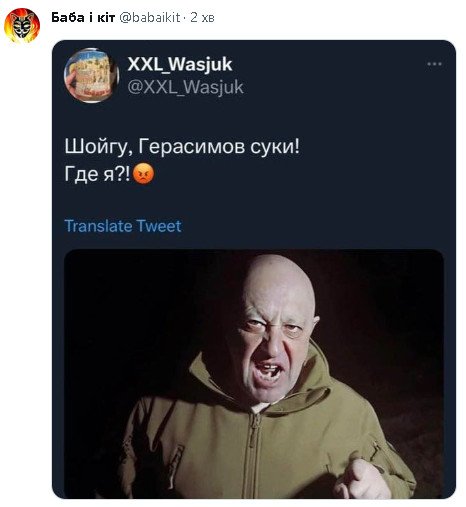Click the Translate Tweet link
The height and width of the screenshot is (507, 466).
pos(123,226)
